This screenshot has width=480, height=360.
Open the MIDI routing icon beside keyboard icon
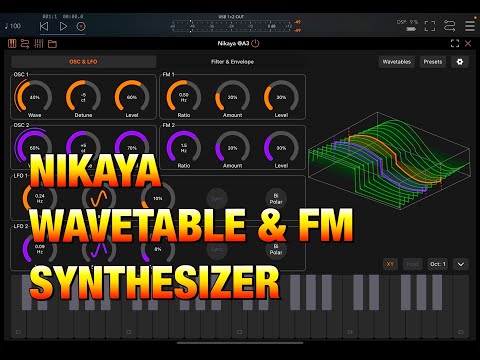coord(25,44)
